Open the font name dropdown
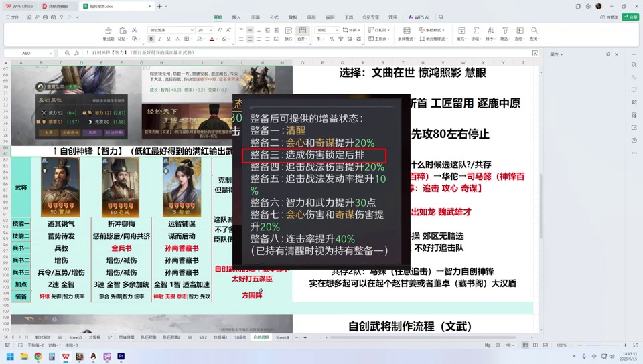 192,30
